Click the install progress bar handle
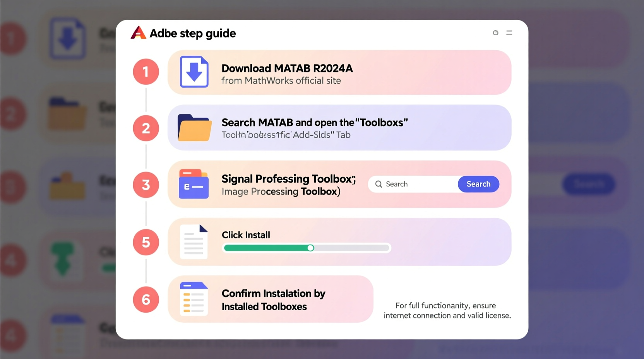 [x=310, y=248]
